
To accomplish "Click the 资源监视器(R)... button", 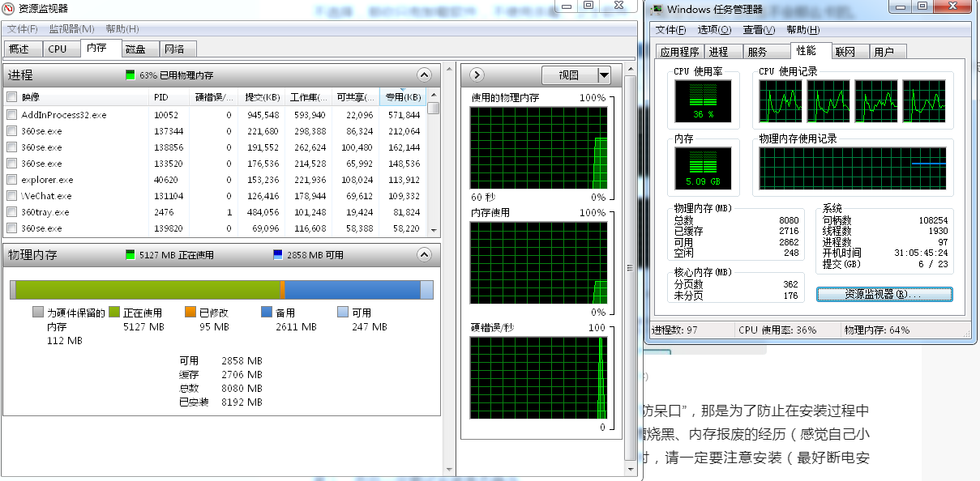I will [x=883, y=294].
